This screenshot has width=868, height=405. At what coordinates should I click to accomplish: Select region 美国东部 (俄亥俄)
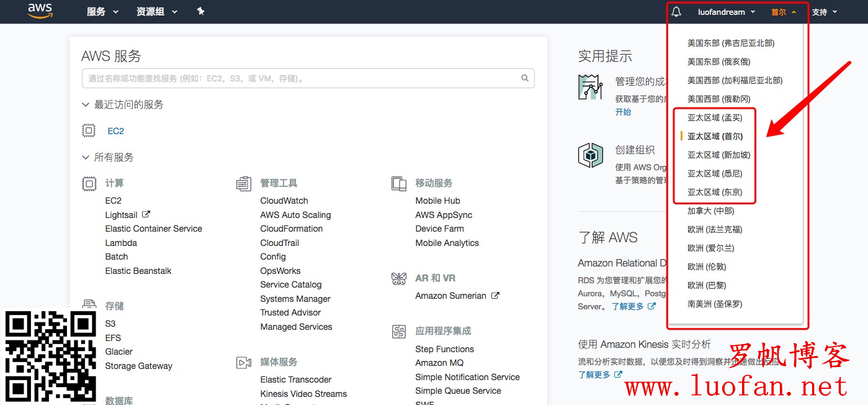point(719,61)
